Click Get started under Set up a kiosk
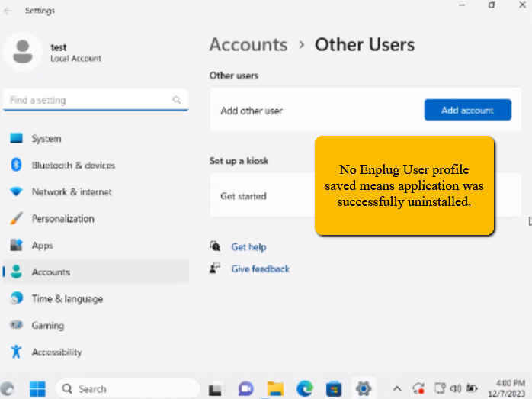Image resolution: width=532 pixels, height=399 pixels. [243, 196]
